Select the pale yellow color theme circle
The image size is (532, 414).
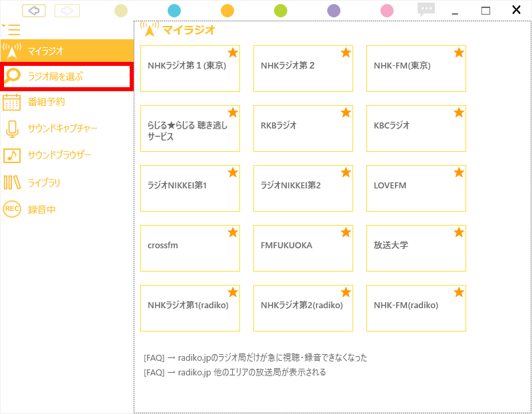[121, 11]
